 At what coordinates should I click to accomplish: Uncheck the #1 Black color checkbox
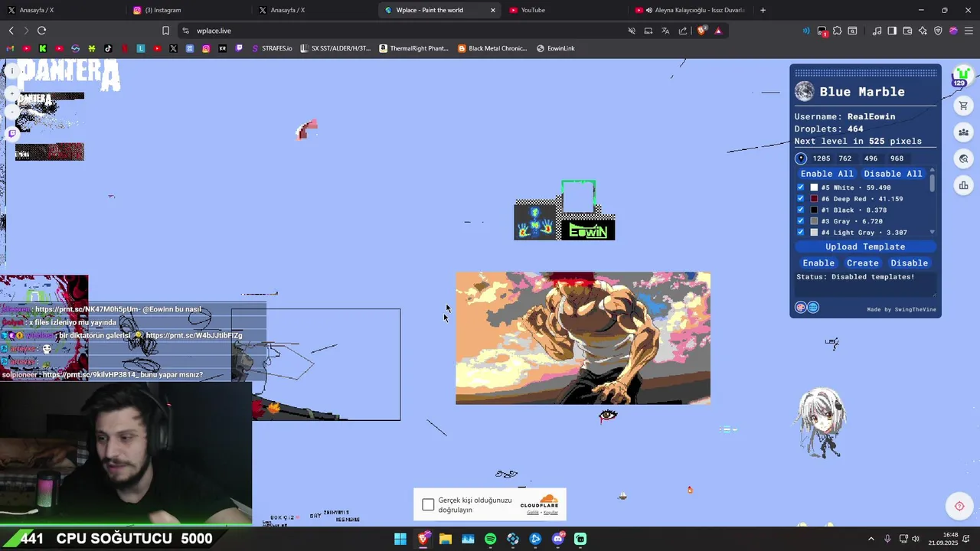(x=801, y=210)
